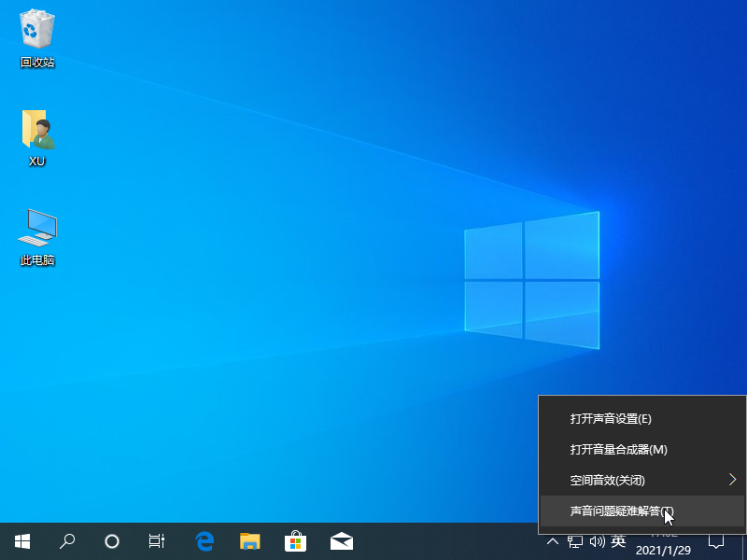Switch input language via 英 indicator

point(619,541)
